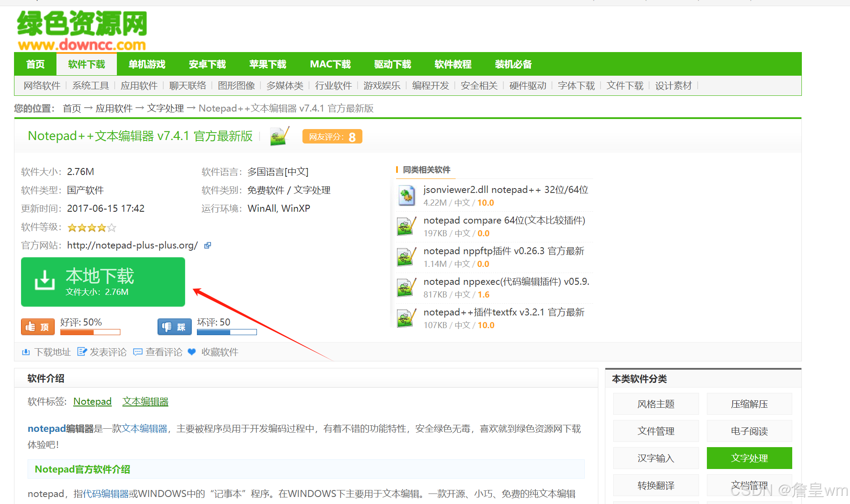Image resolution: width=850 pixels, height=504 pixels.
Task: Select the 图形图像 subcategory
Action: coord(236,86)
